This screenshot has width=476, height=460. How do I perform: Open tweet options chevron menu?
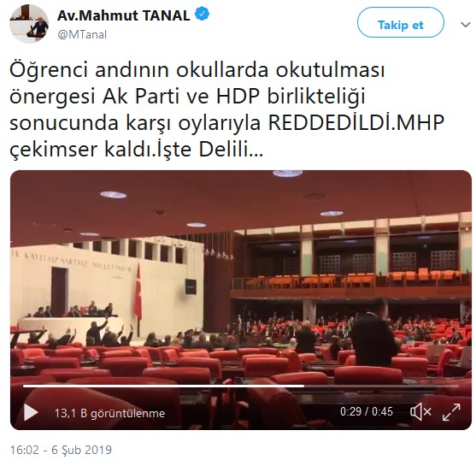(466, 25)
